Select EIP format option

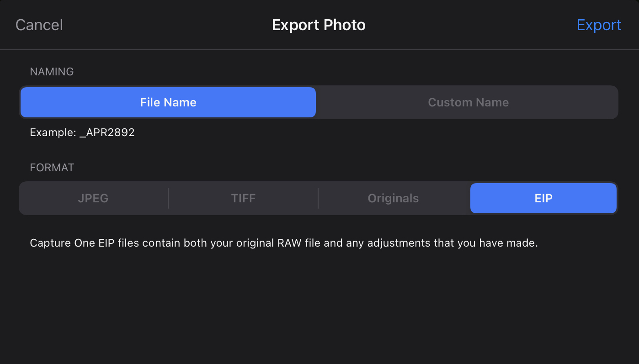click(543, 198)
